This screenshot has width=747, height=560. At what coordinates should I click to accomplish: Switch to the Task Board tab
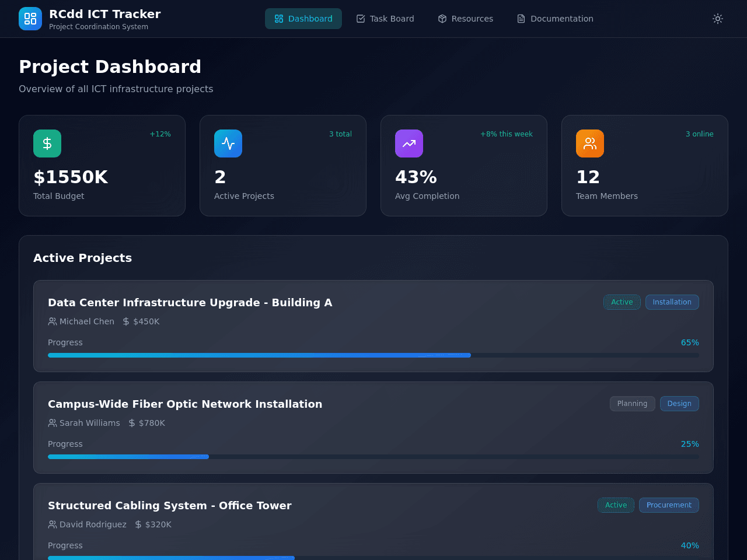[x=385, y=19]
